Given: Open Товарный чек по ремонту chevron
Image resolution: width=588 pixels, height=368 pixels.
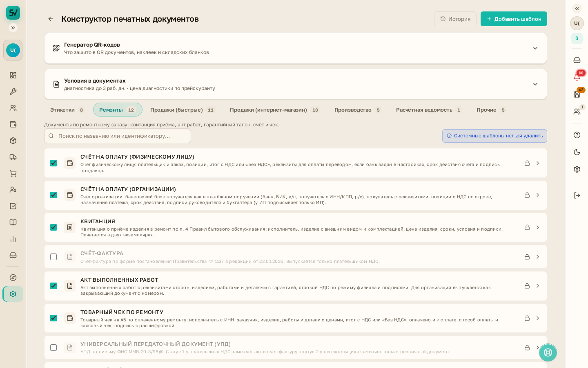Looking at the screenshot, I should [538, 318].
